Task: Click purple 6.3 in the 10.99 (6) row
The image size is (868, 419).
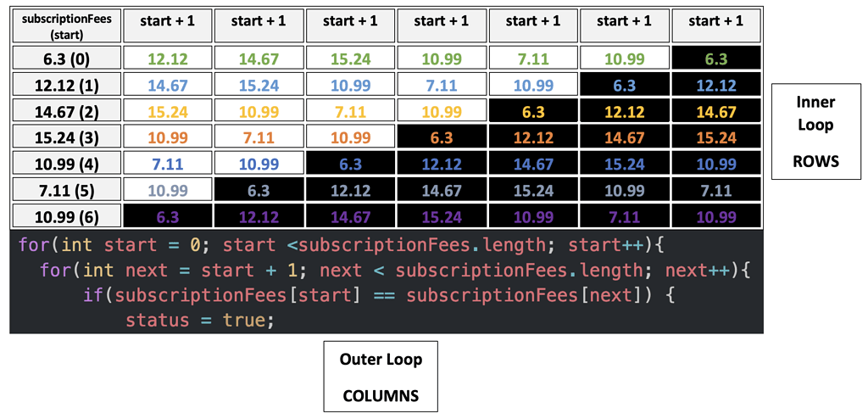Action: 167,215
